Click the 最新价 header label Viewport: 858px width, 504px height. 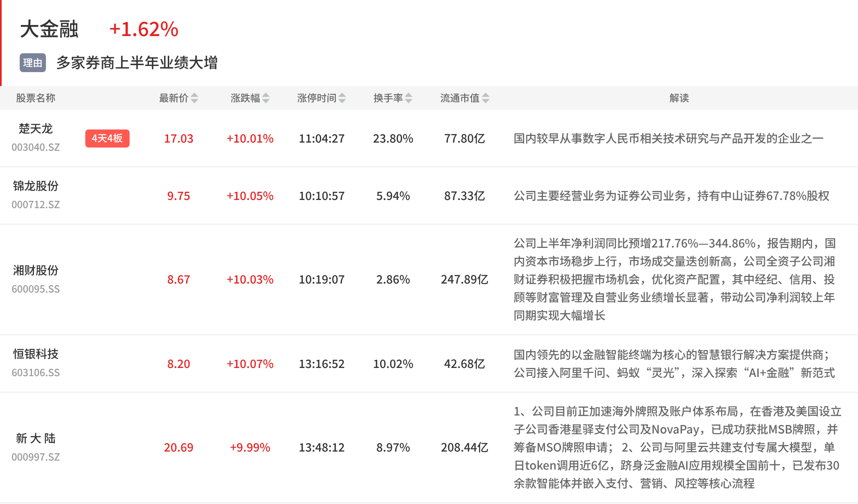[174, 98]
